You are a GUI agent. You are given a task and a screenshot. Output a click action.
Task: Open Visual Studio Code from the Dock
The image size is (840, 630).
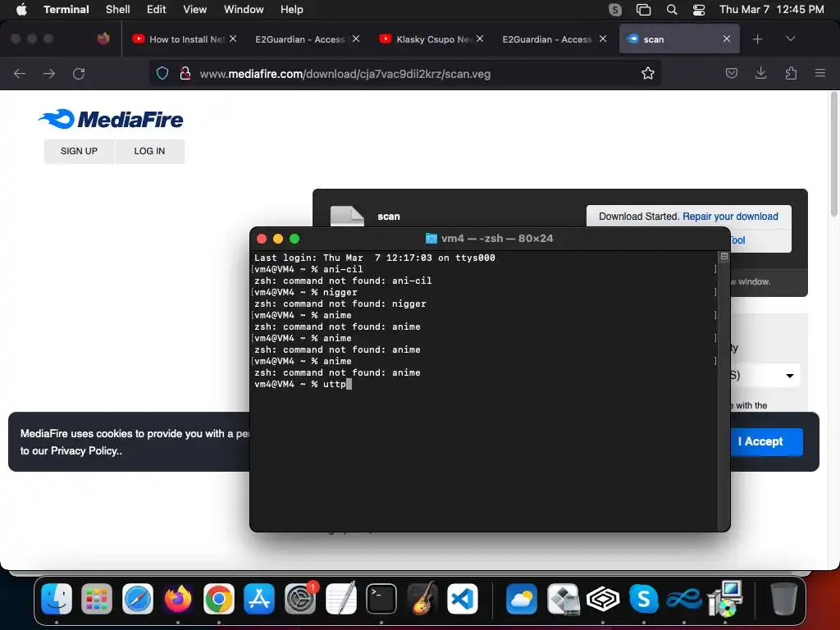click(x=463, y=598)
